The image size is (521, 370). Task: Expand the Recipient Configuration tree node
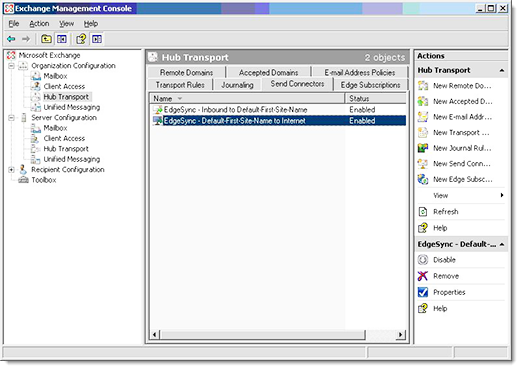point(11,170)
